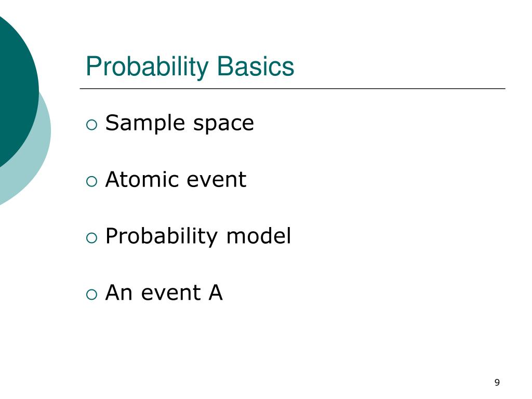This screenshot has height=399, width=532.
Task: Click the letter A ending the last bullet
Action: (x=216, y=292)
